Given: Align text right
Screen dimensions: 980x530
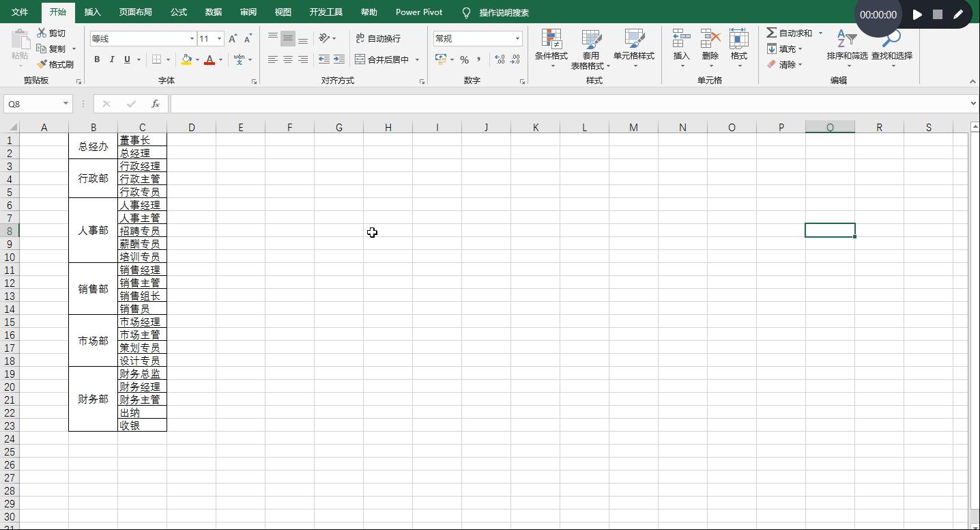Looking at the screenshot, I should 303,59.
